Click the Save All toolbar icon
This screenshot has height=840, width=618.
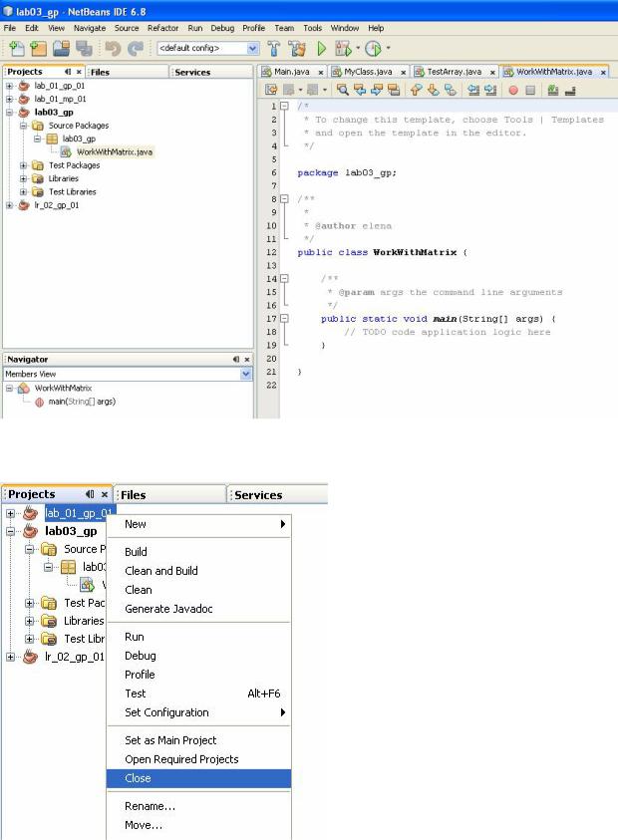pos(84,49)
